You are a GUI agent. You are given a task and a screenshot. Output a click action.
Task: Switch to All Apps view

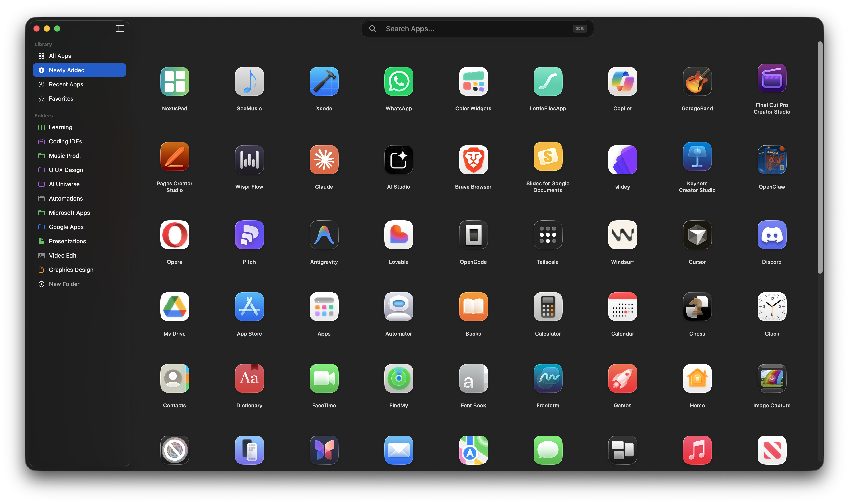tap(60, 56)
